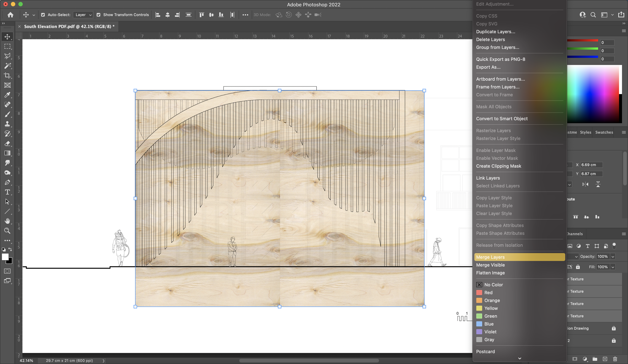This screenshot has height=364, width=628.
Task: Disable Show Transform Controls checkbox
Action: pyautogui.click(x=98, y=15)
